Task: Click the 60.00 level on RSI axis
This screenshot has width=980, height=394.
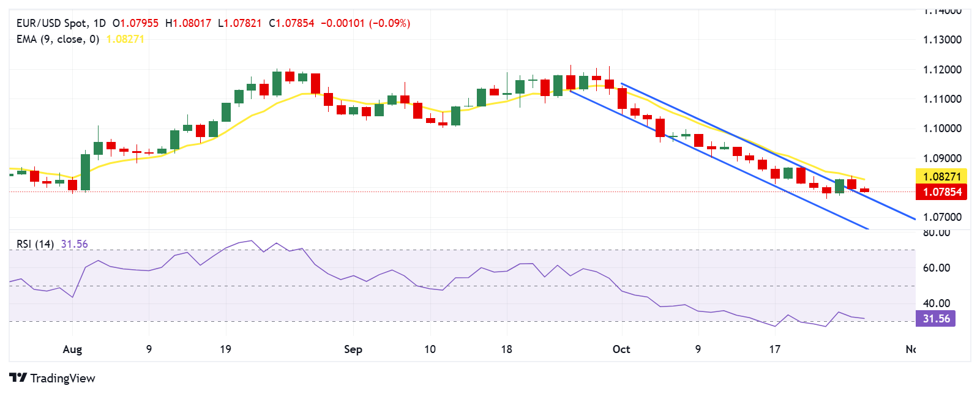Action: point(936,268)
